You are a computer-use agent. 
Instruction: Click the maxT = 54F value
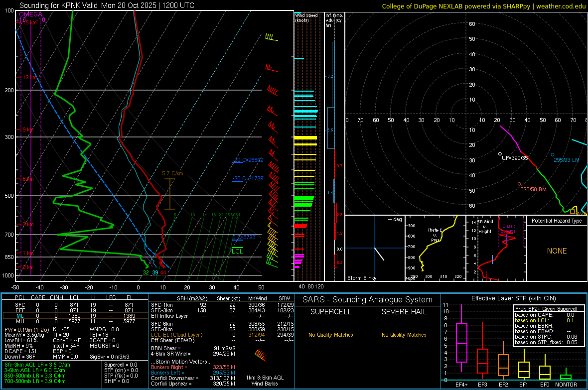tap(66, 346)
